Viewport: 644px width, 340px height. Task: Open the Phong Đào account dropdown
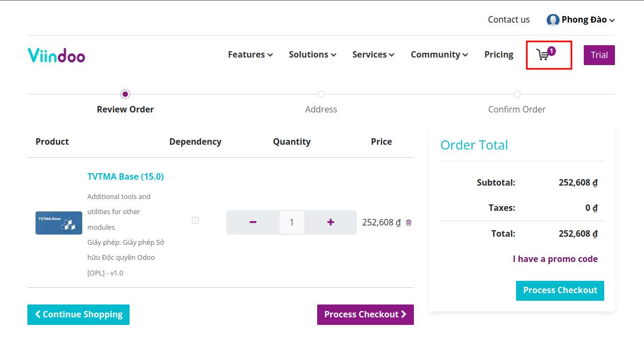pyautogui.click(x=588, y=20)
